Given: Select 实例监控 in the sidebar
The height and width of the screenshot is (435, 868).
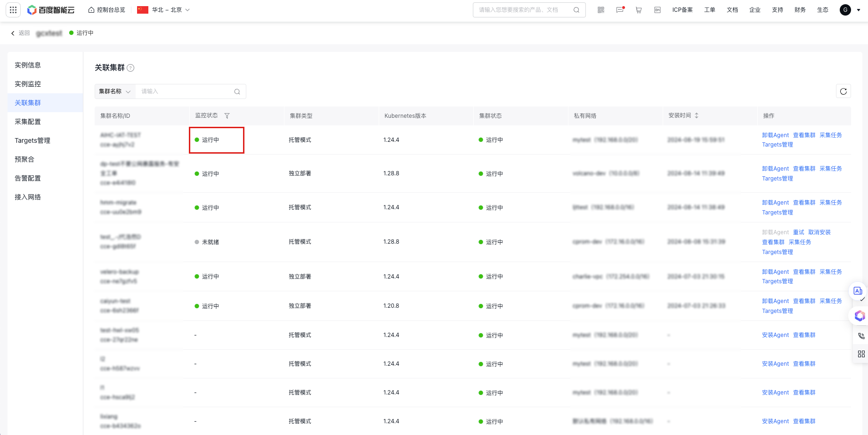Looking at the screenshot, I should point(45,84).
